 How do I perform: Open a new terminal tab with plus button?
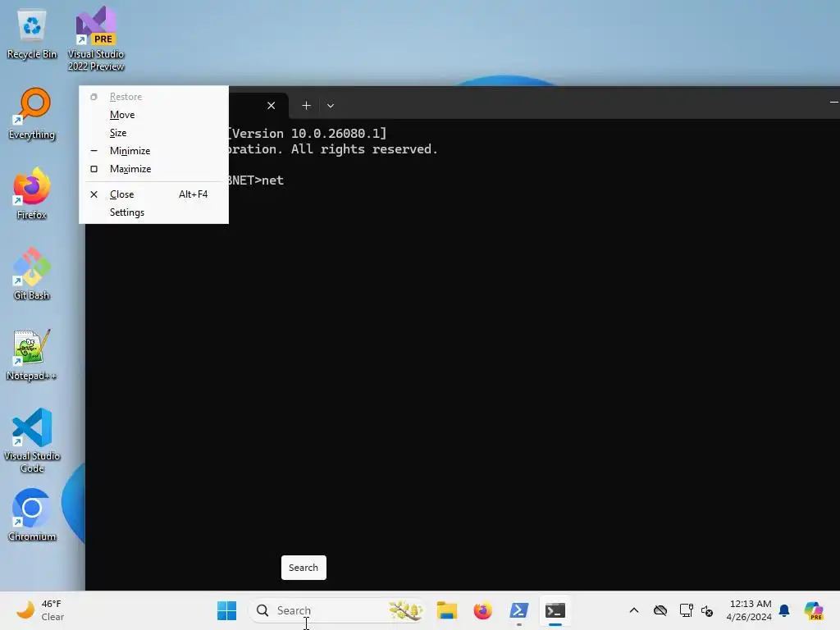click(x=307, y=106)
